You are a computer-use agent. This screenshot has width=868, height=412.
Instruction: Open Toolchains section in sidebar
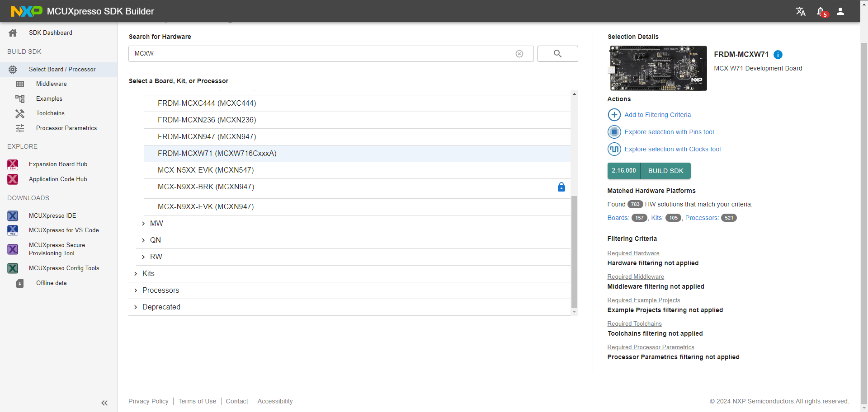tap(50, 113)
